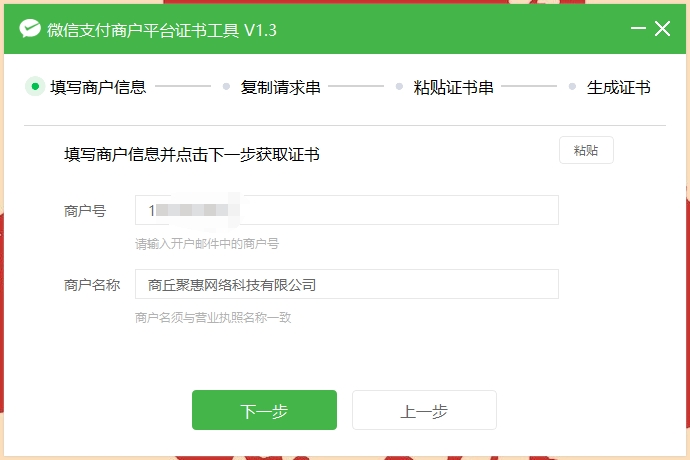Screen dimensions: 690x460
Task: Focus the 商户名称 input field
Action: pyautogui.click(x=347, y=284)
